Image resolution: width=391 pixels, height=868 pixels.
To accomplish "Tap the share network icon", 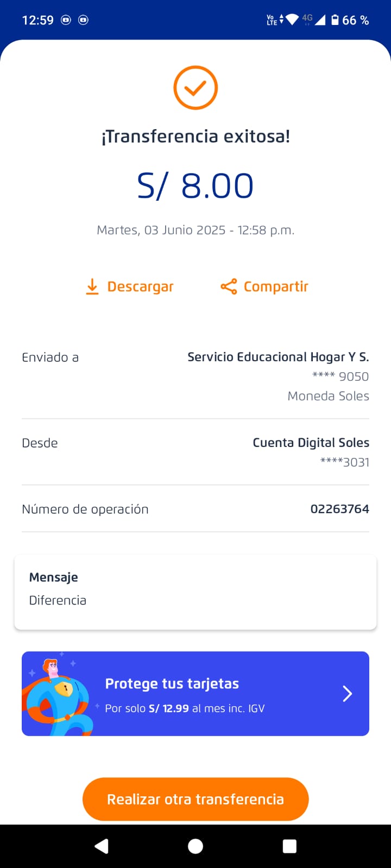I will (x=229, y=286).
